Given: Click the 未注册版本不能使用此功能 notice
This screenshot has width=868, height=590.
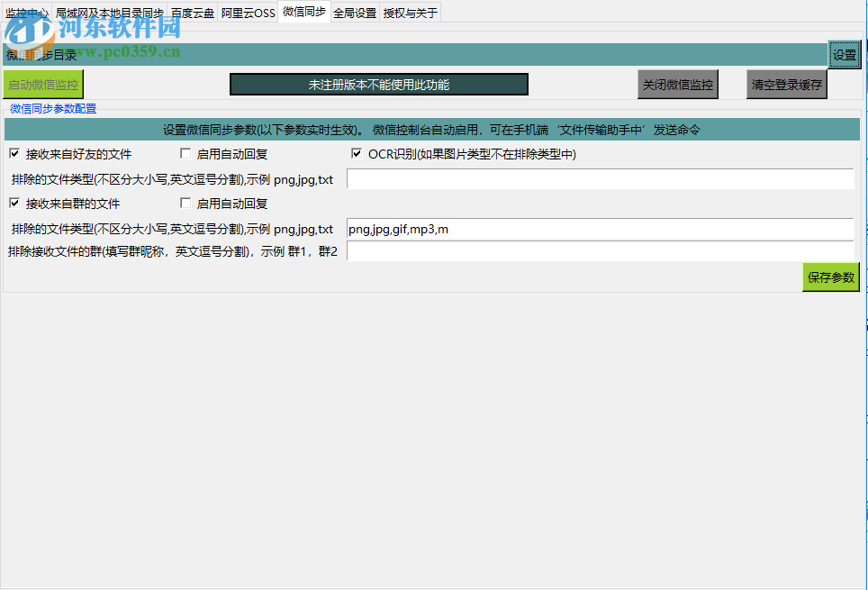Looking at the screenshot, I should pos(379,85).
